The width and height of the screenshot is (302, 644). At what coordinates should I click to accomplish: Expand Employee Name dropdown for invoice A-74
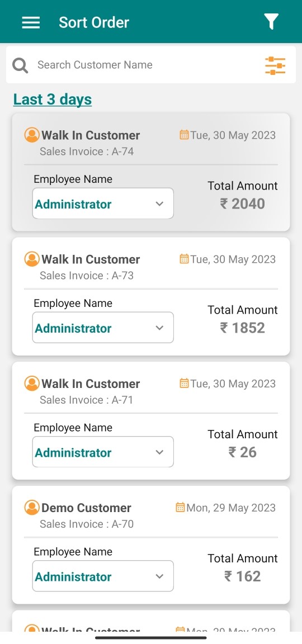coord(103,203)
